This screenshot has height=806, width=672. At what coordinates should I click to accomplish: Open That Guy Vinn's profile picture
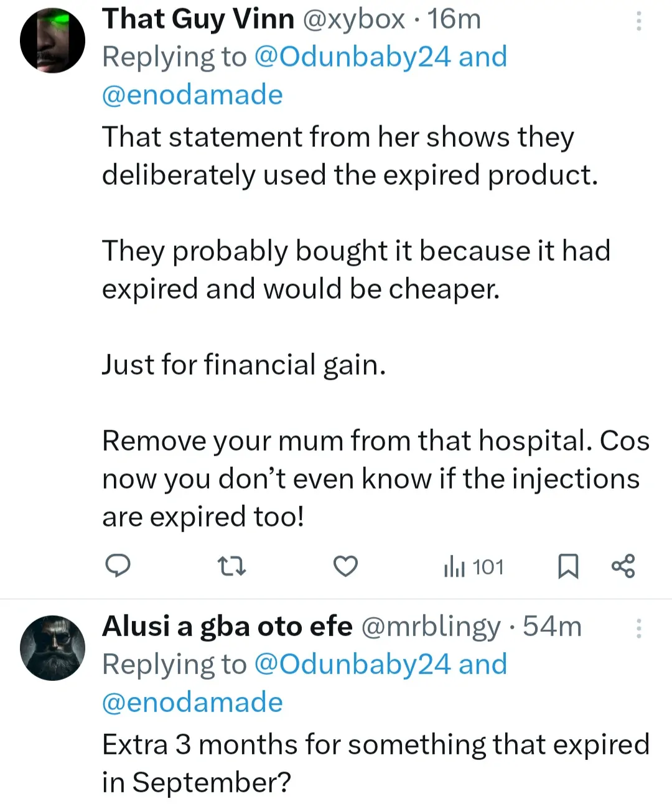(52, 41)
